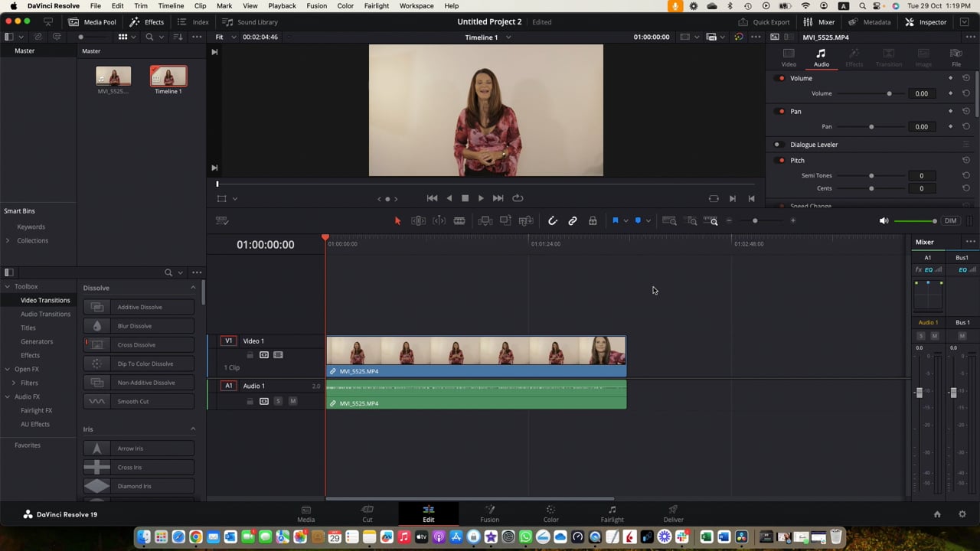Expand the Dissolve transitions section

point(193,287)
